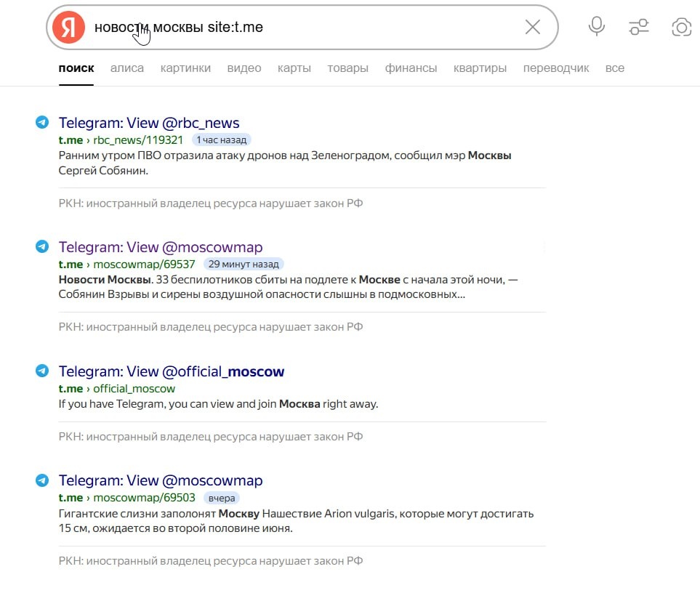Clear the search query with X button
Screen dimensions: 700x601
tap(533, 27)
